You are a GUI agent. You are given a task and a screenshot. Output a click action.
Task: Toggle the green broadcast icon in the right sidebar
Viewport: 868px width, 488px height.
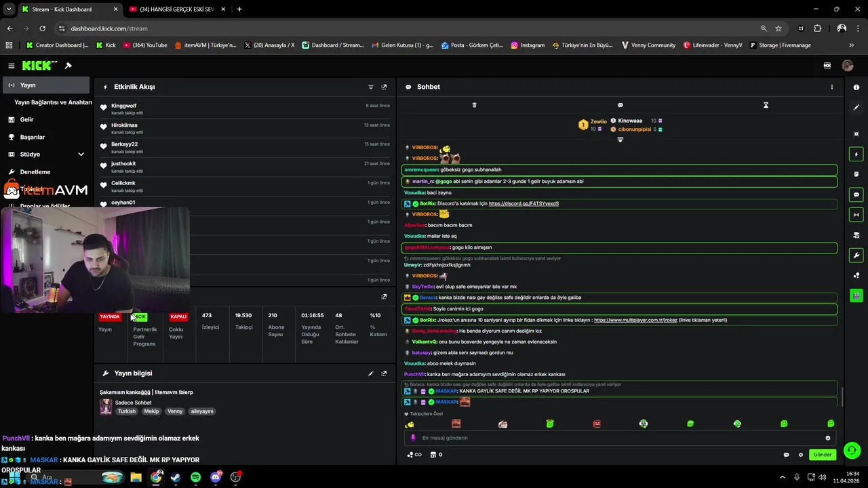click(856, 215)
